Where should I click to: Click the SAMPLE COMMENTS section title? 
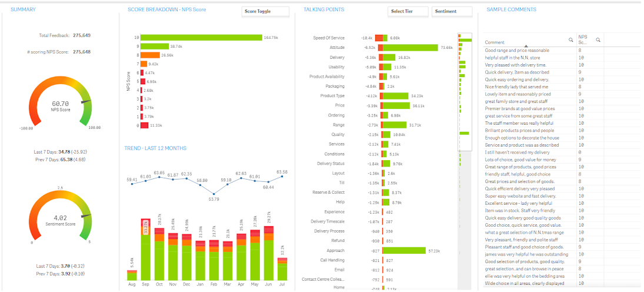511,9
